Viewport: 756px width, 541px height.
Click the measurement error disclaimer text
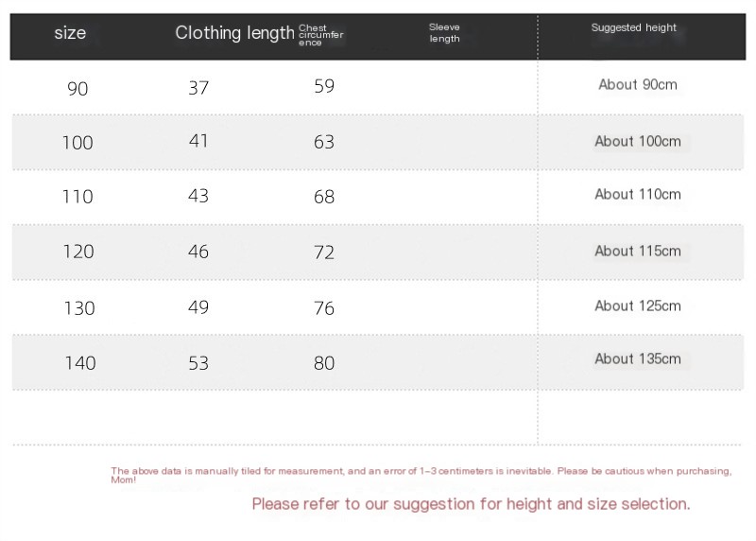pyautogui.click(x=421, y=472)
